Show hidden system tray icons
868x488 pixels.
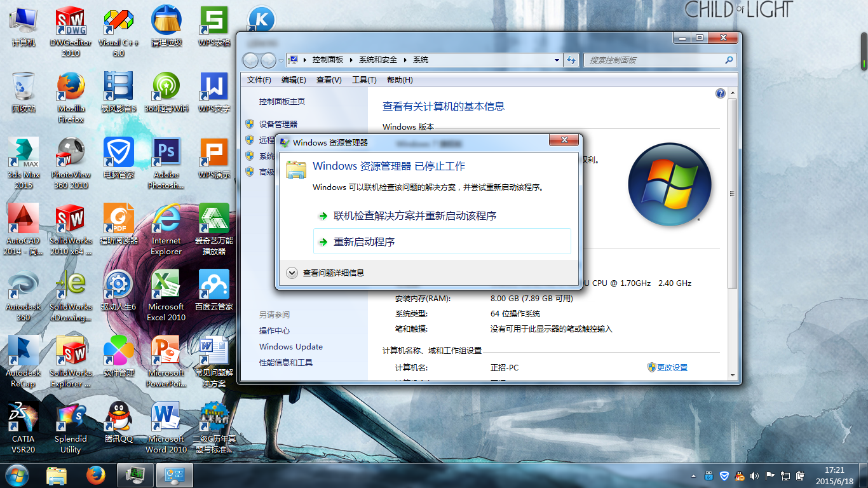click(694, 475)
